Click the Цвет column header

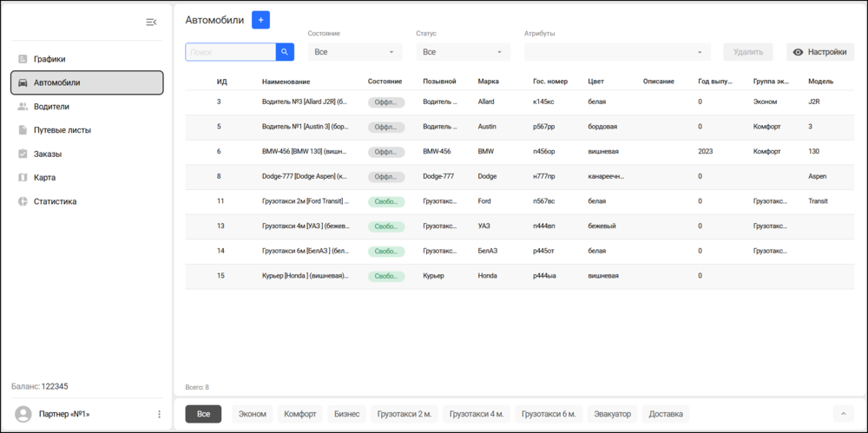click(x=595, y=82)
